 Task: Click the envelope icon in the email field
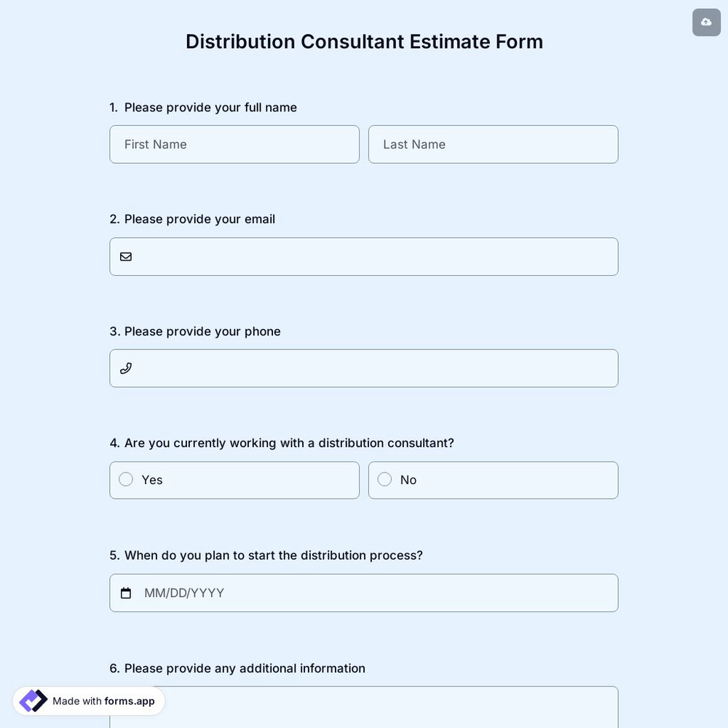click(x=125, y=256)
